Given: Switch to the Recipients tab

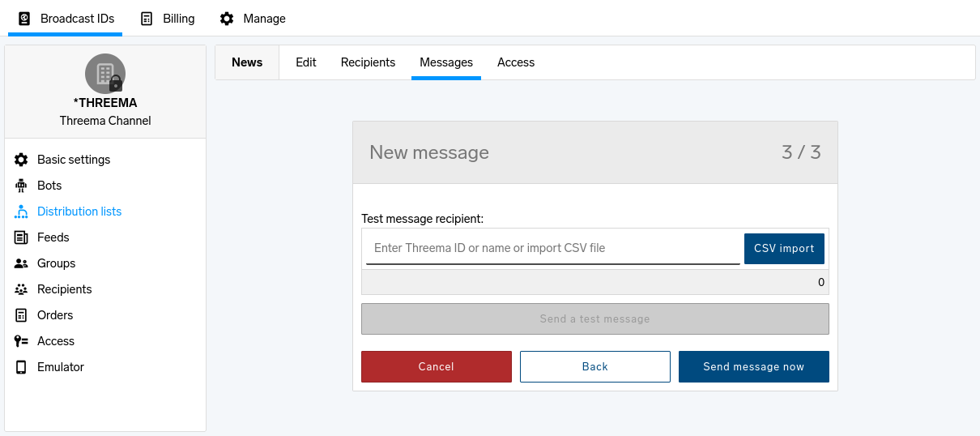Looking at the screenshot, I should point(368,62).
